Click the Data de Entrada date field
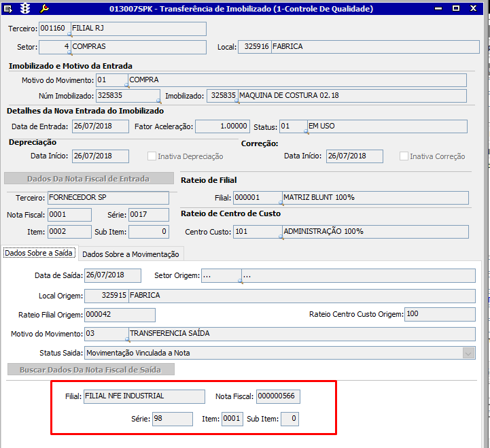 tap(101, 126)
